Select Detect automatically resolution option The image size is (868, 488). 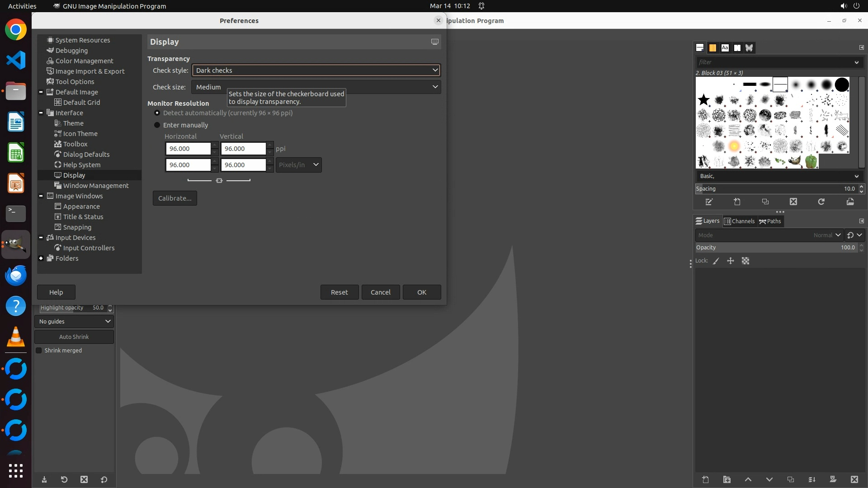[x=157, y=113]
